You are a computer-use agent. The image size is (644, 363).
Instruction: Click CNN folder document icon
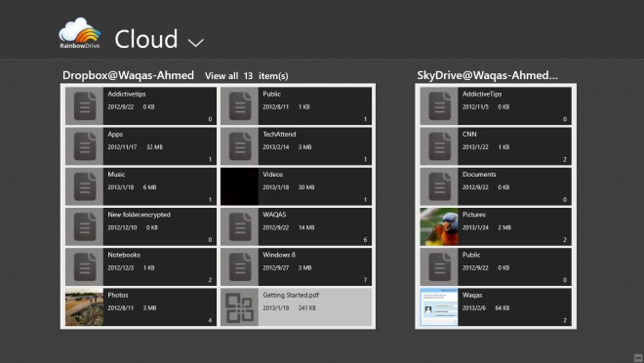click(x=439, y=146)
